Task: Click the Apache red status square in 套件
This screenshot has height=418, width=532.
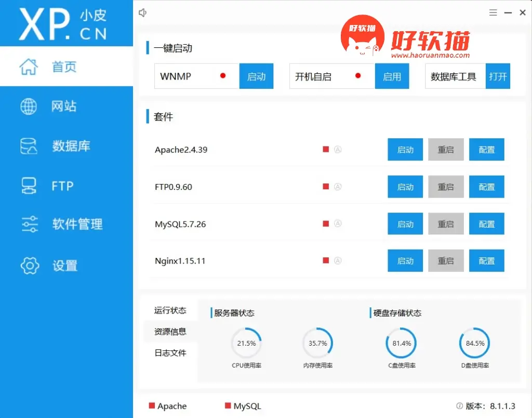Action: coord(326,149)
